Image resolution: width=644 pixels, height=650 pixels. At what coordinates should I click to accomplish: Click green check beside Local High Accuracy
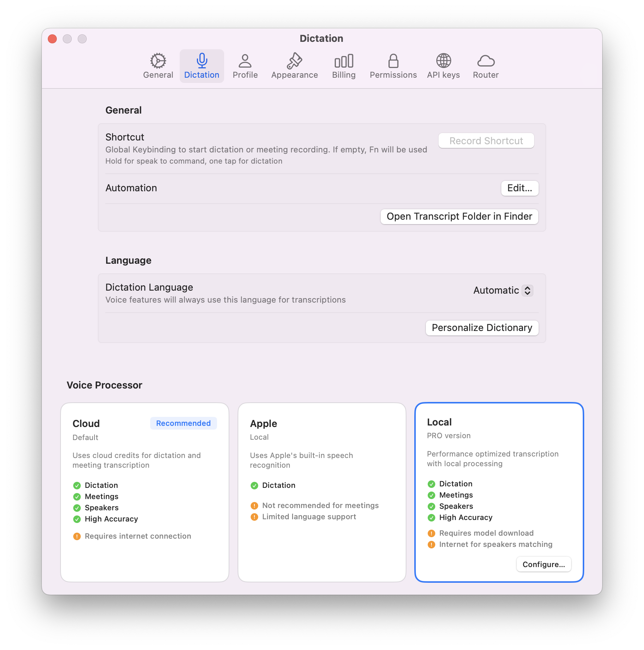coord(431,517)
